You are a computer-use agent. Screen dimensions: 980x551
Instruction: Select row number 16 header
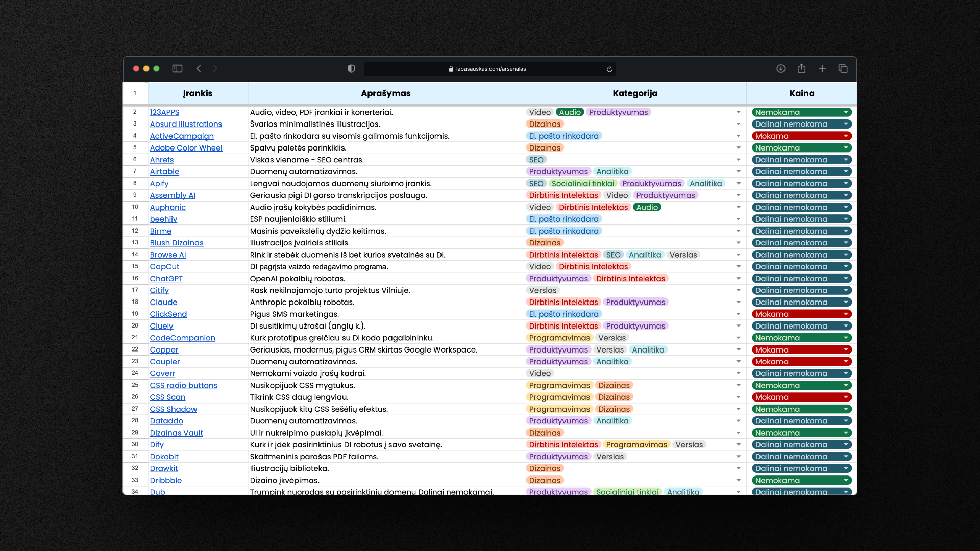tap(135, 279)
